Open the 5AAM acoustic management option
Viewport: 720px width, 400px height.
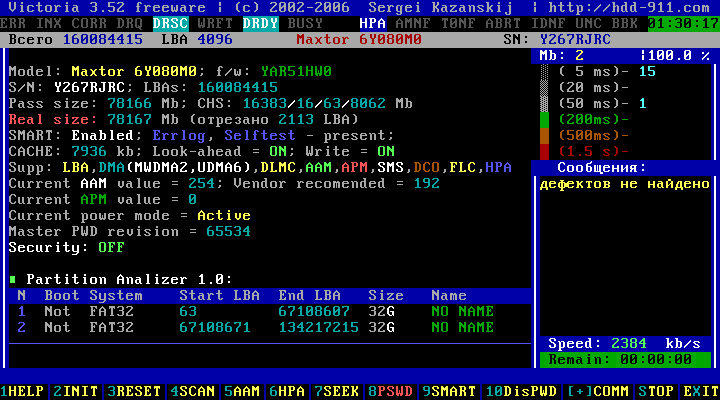pyautogui.click(x=242, y=391)
